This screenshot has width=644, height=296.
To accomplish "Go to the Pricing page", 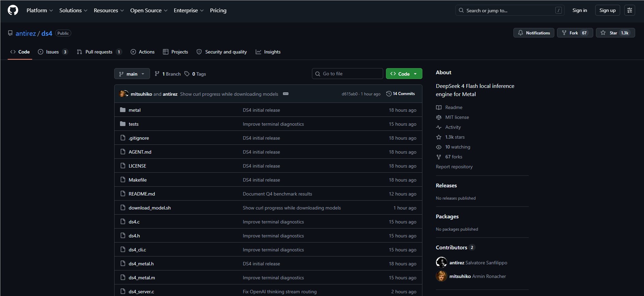I will click(218, 10).
